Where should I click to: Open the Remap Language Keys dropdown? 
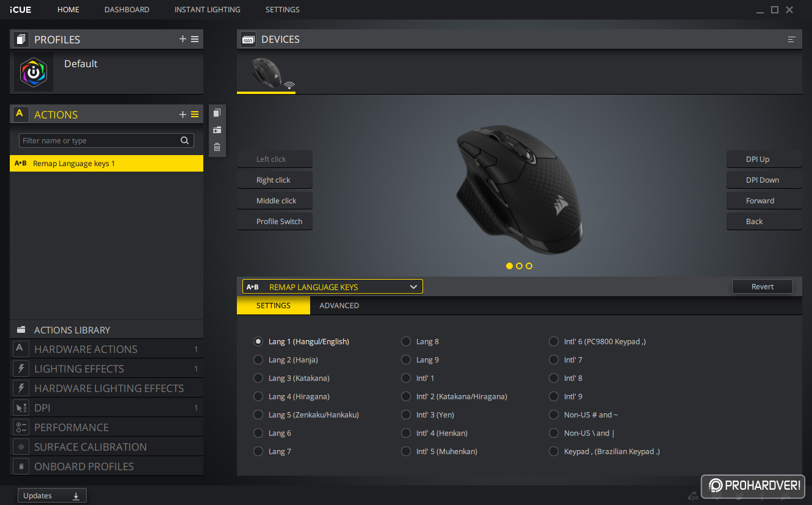(x=332, y=287)
